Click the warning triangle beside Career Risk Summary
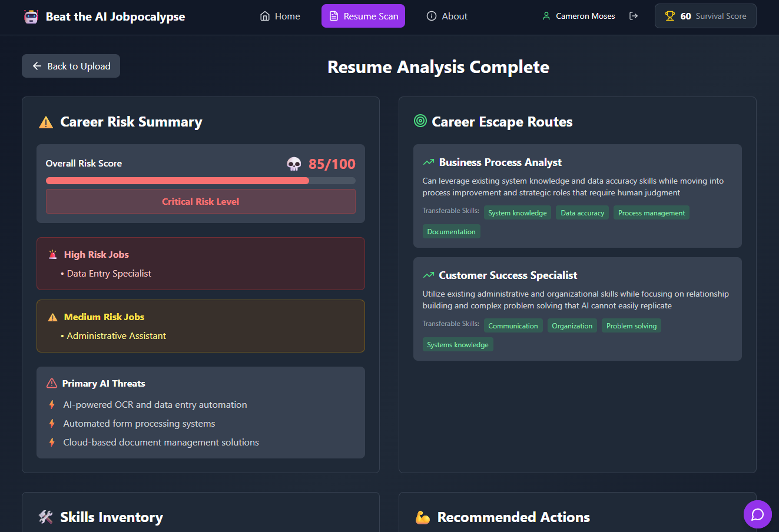The image size is (779, 532). tap(46, 122)
